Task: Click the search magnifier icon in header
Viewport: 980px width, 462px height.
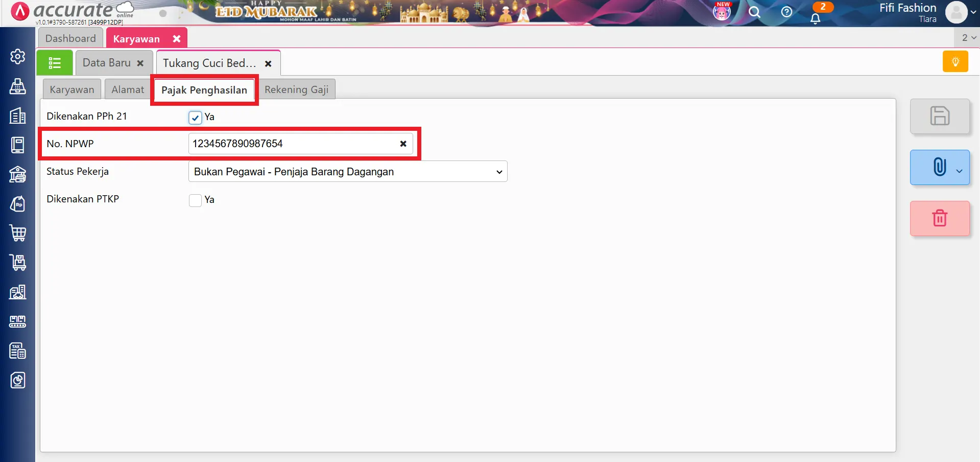Action: 754,12
